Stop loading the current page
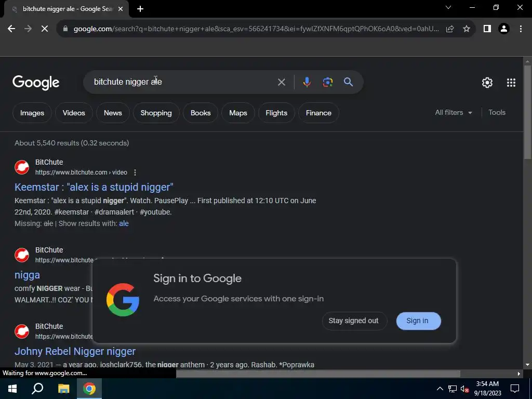 click(45, 29)
